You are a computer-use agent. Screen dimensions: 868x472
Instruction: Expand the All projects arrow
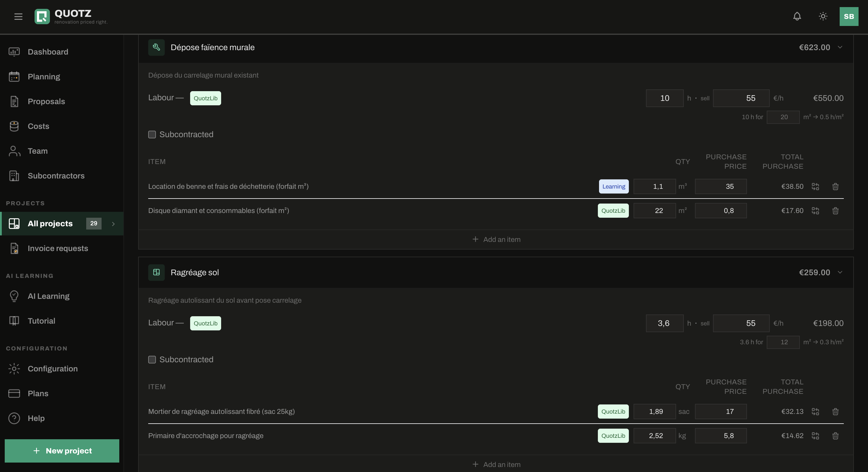[x=113, y=224]
